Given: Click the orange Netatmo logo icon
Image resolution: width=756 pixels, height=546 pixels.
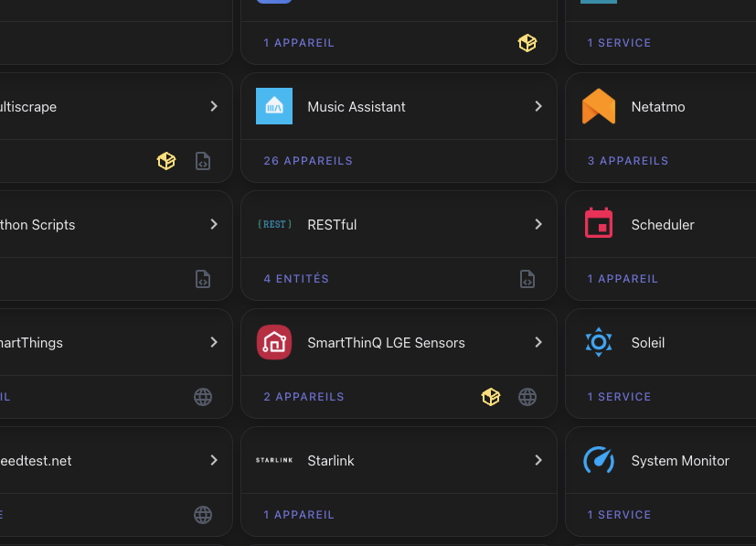Looking at the screenshot, I should coord(598,107).
